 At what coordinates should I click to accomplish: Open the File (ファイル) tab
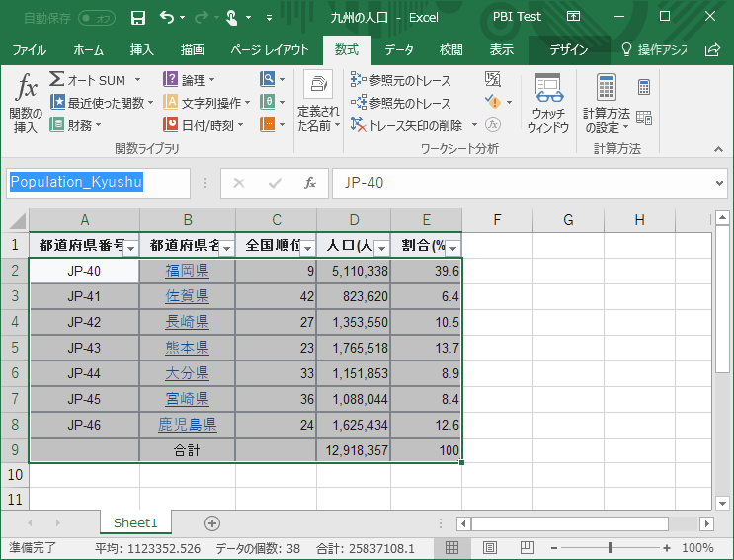coord(29,49)
